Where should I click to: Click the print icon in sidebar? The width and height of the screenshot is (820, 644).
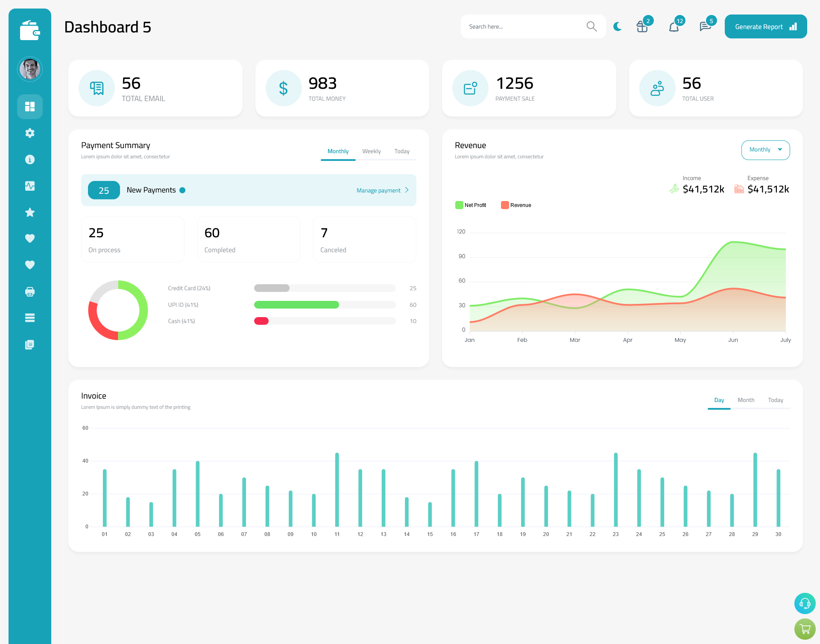click(x=29, y=291)
